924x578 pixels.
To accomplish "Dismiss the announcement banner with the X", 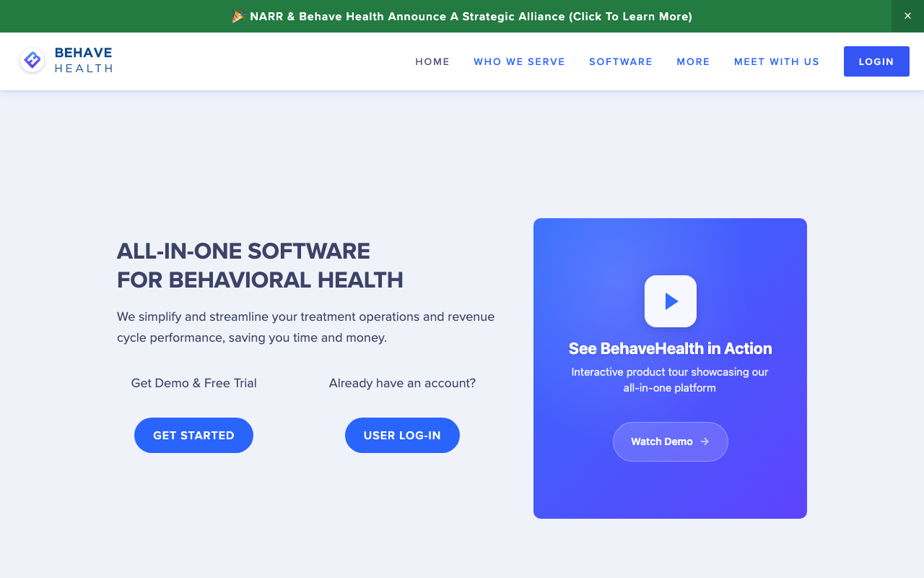I will pyautogui.click(x=907, y=15).
